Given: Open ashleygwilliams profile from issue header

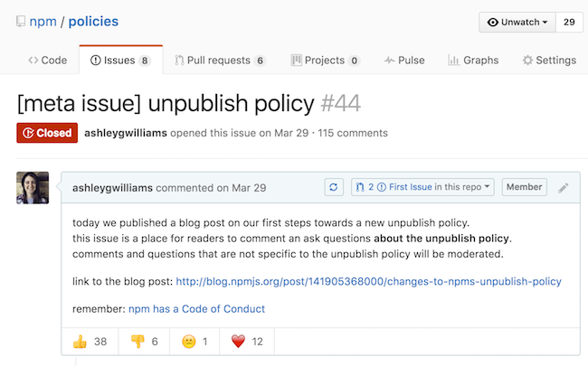Looking at the screenshot, I should [x=126, y=133].
